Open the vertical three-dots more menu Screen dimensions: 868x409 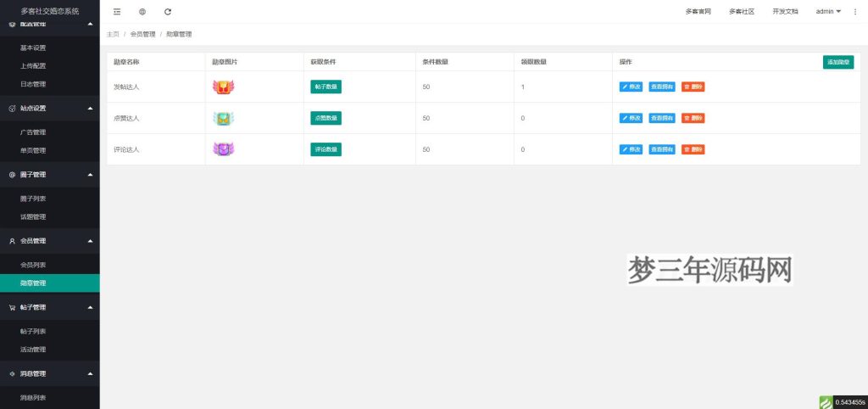[x=854, y=12]
